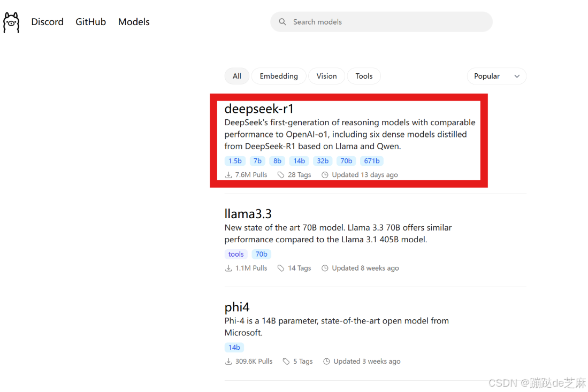Go to Models in the header
The height and width of the screenshot is (392, 588).
[134, 22]
